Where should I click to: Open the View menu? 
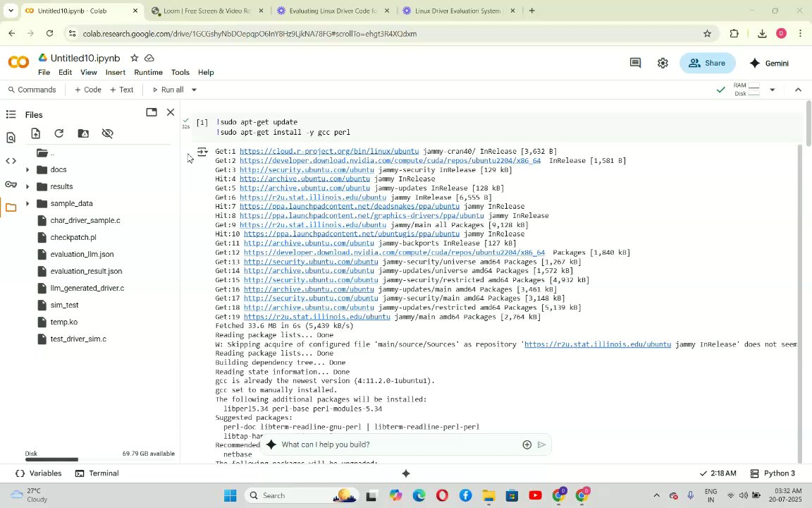pos(89,73)
